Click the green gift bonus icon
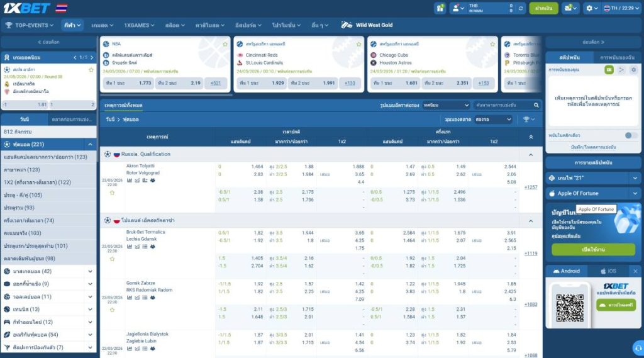644x358 pixels. pos(440,8)
